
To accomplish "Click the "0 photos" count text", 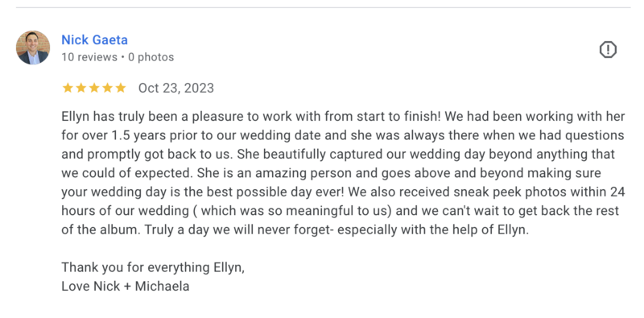I will [x=151, y=57].
